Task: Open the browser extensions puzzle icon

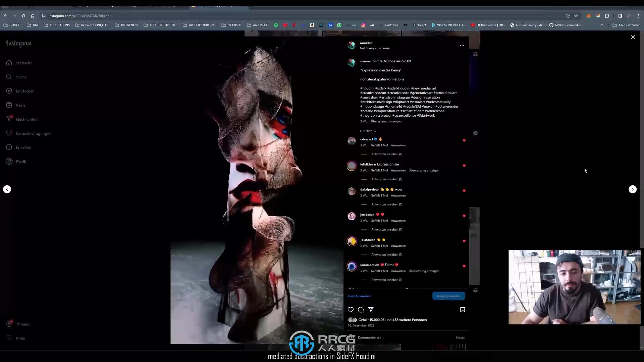Action: click(x=607, y=16)
